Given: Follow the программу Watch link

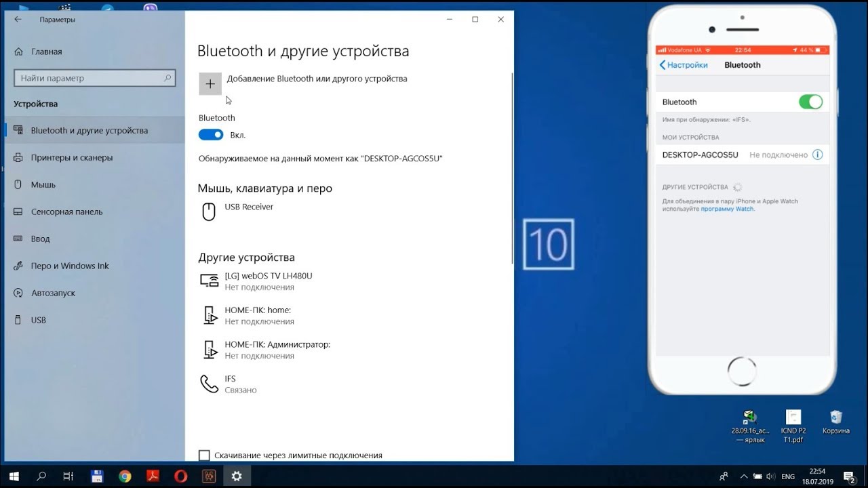Looking at the screenshot, I should coord(727,209).
